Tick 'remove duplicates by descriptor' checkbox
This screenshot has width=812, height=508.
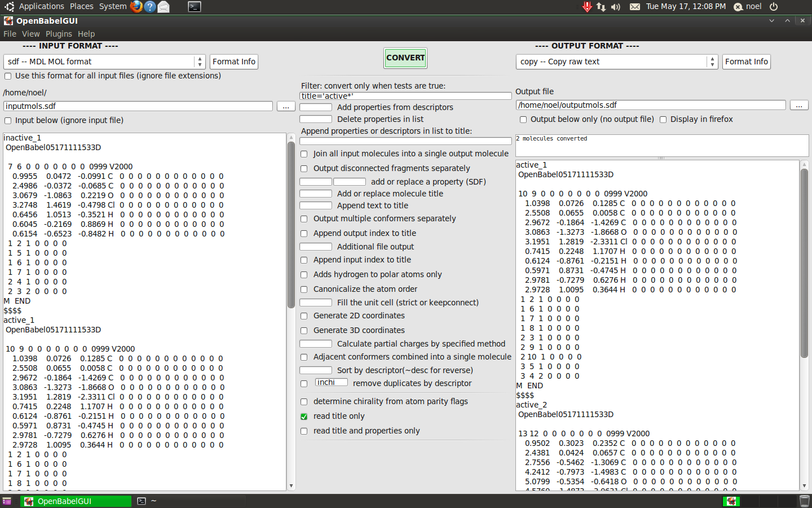304,384
